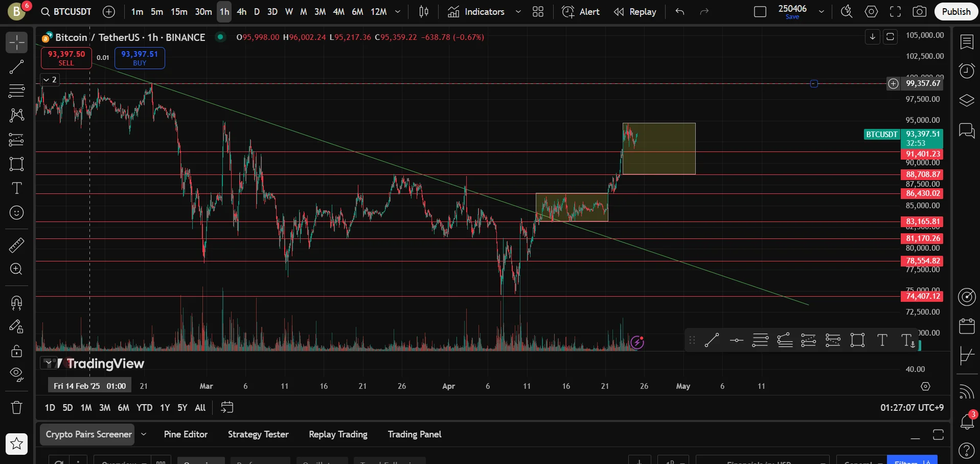Open the news feed icon

pyautogui.click(x=967, y=392)
